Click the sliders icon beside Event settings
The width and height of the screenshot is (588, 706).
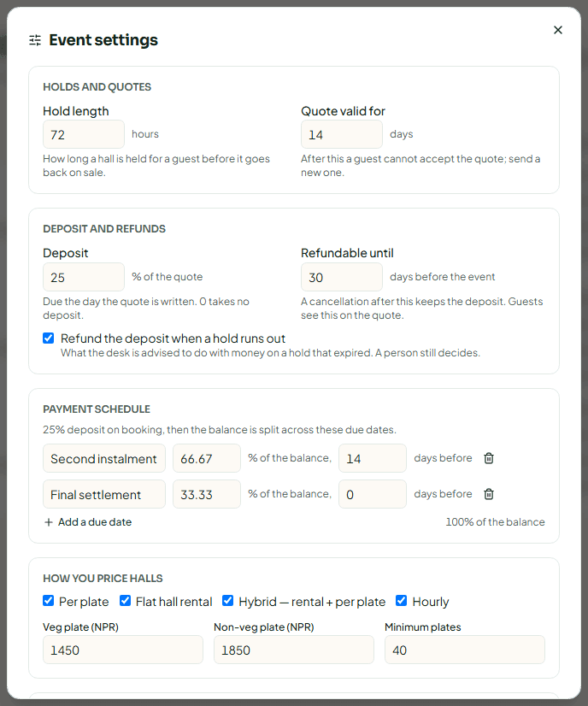pyautogui.click(x=35, y=40)
